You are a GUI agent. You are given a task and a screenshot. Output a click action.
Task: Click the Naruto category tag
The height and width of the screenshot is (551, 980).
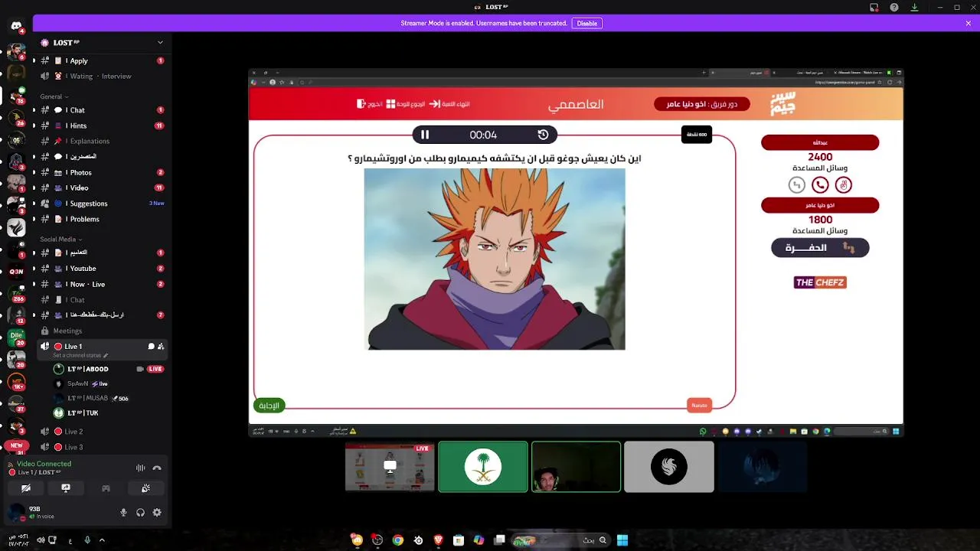pos(699,406)
